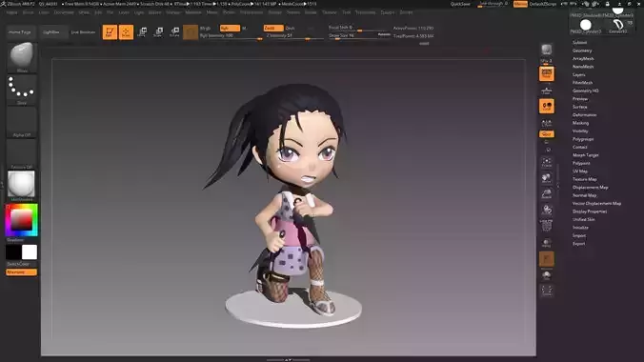Toggle the Zsub button
Screen dimensions: 644x362
290,28
